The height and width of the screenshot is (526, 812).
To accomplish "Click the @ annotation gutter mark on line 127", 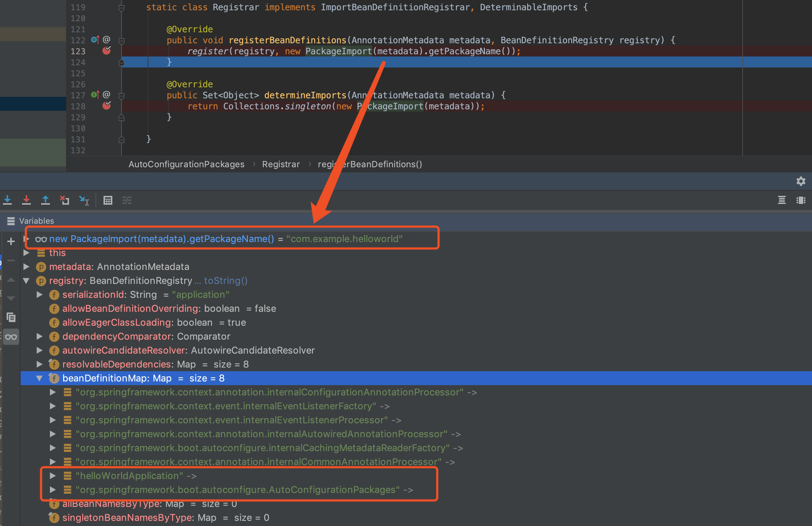I will pyautogui.click(x=106, y=94).
